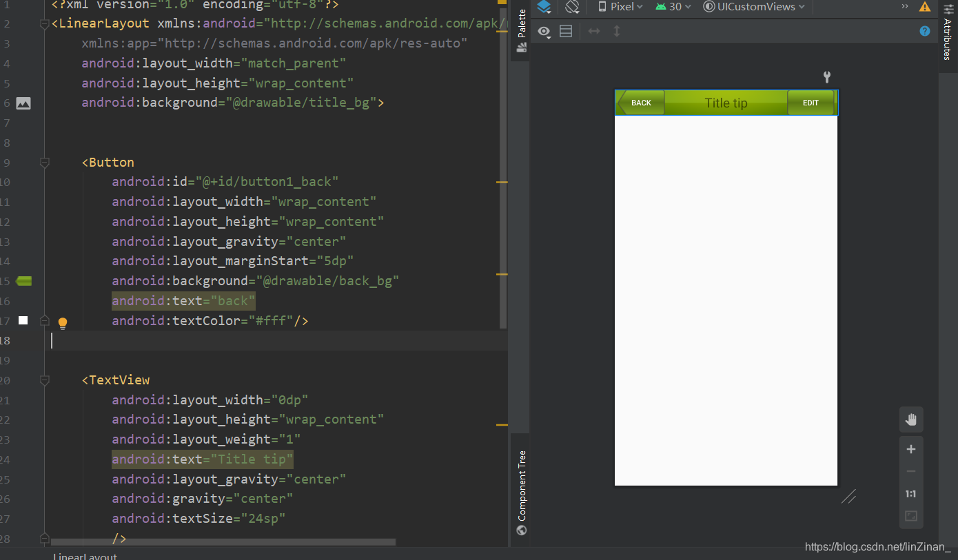The image size is (958, 560).
Task: Click the resize handle below the preview
Action: (x=849, y=496)
